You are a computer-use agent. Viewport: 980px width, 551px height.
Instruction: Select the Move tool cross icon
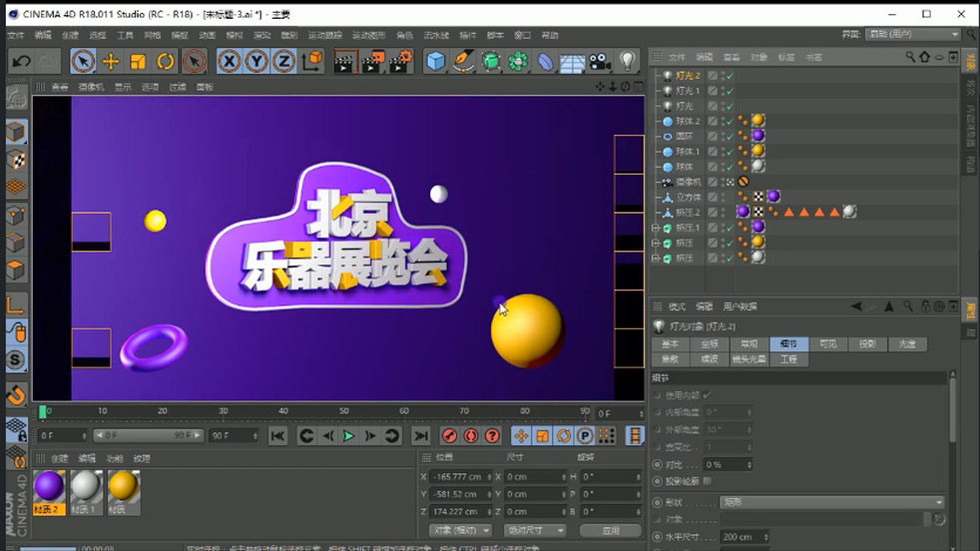(x=111, y=61)
